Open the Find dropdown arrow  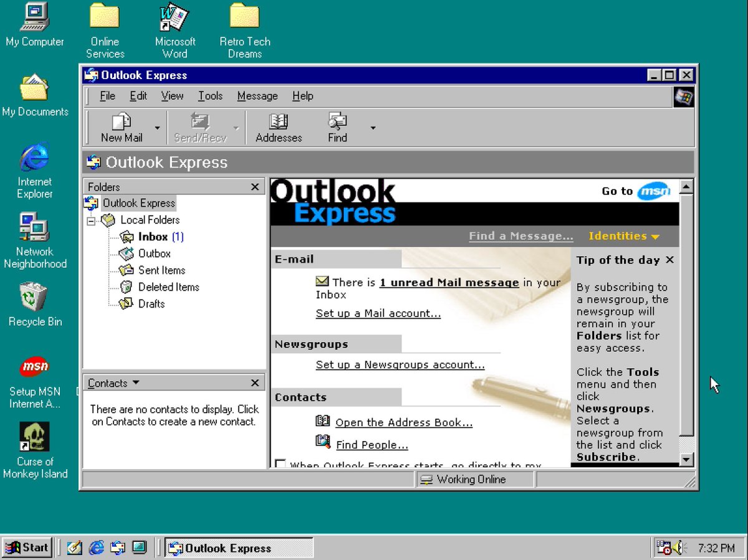pyautogui.click(x=373, y=128)
